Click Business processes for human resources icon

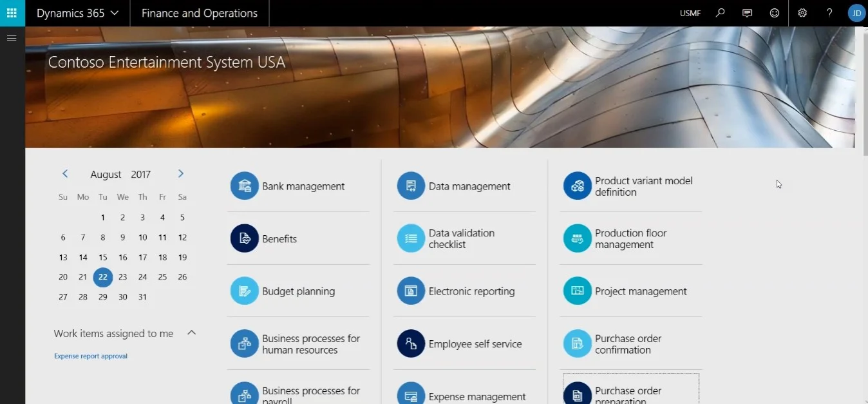(245, 344)
